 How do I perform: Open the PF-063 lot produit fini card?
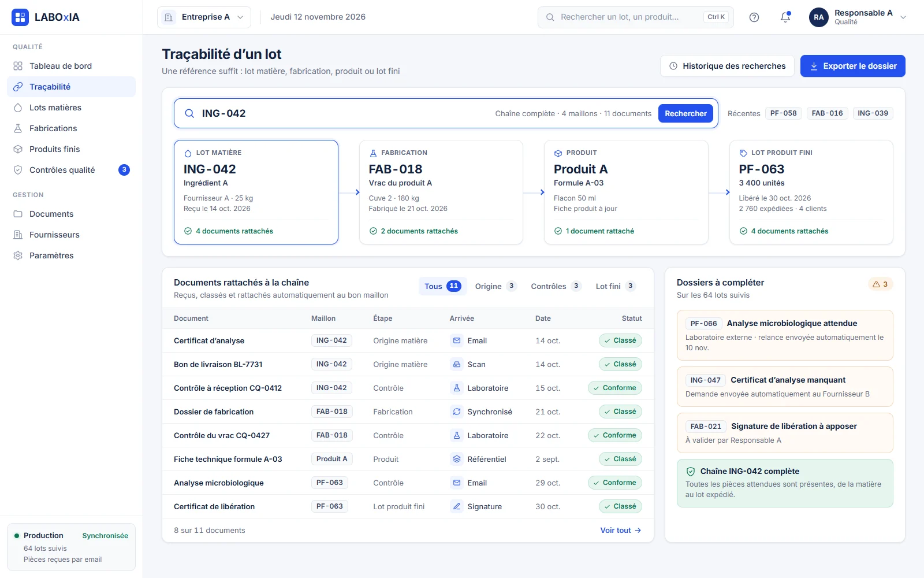[811, 192]
